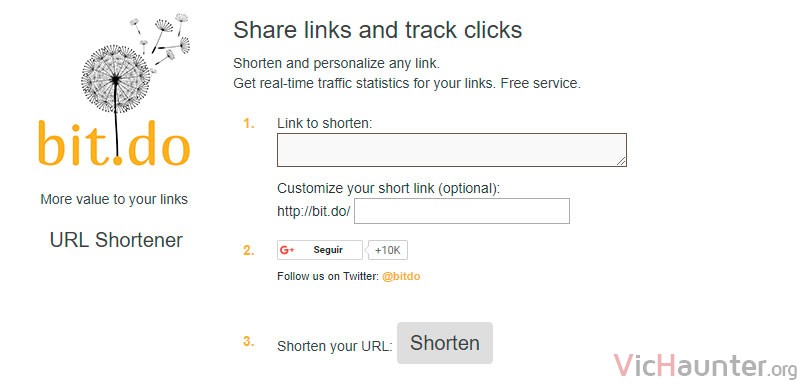This screenshot has width=807, height=386.
Task: Click the +10K followers count bubble
Action: [x=387, y=251]
